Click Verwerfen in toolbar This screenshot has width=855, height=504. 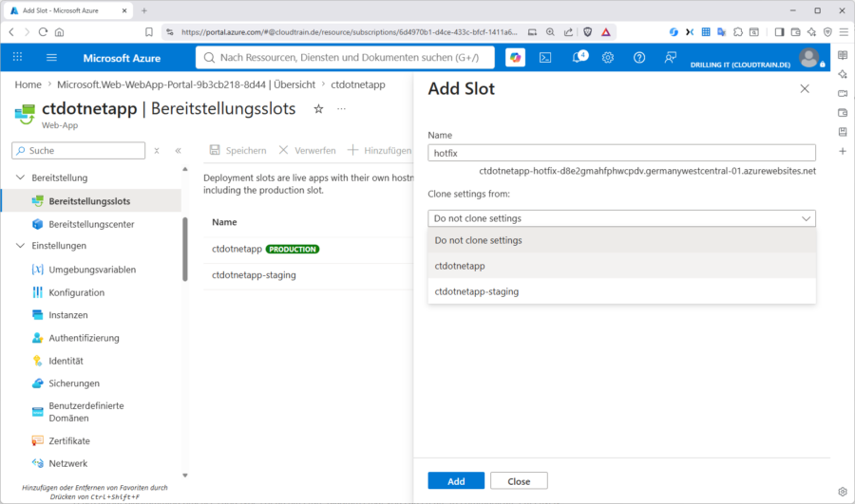pyautogui.click(x=308, y=150)
